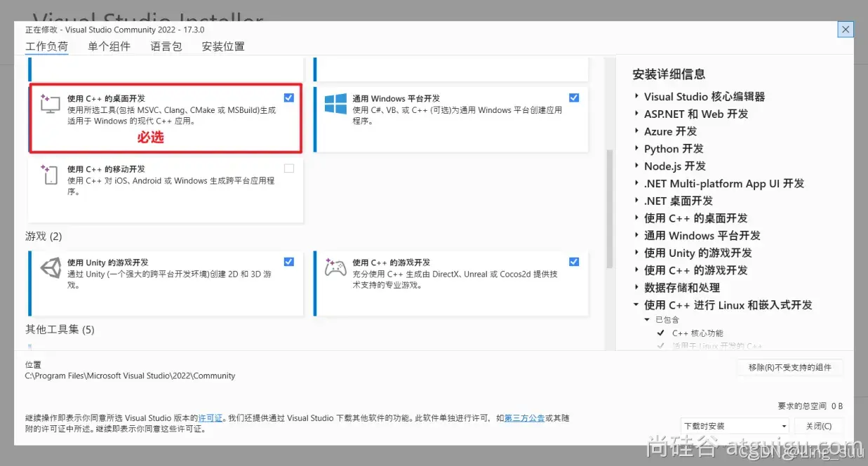Expand .NET 桌面开发 details
This screenshot has width=868, height=466.
(x=636, y=201)
